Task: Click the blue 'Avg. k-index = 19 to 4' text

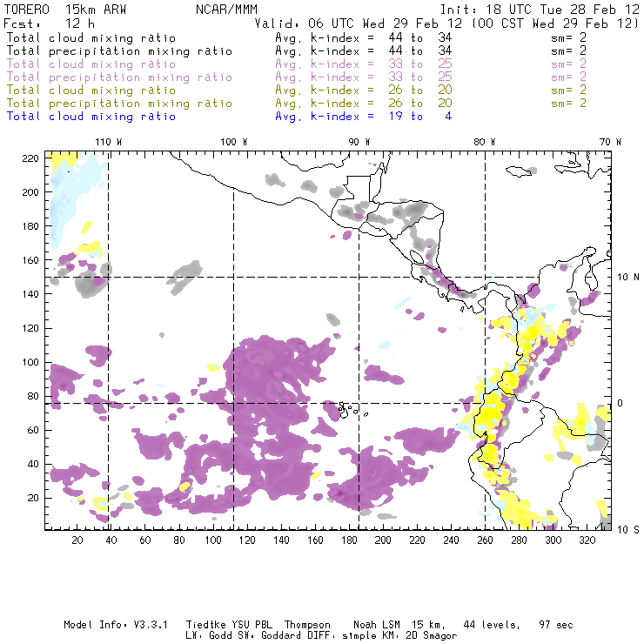Action: 363,116
